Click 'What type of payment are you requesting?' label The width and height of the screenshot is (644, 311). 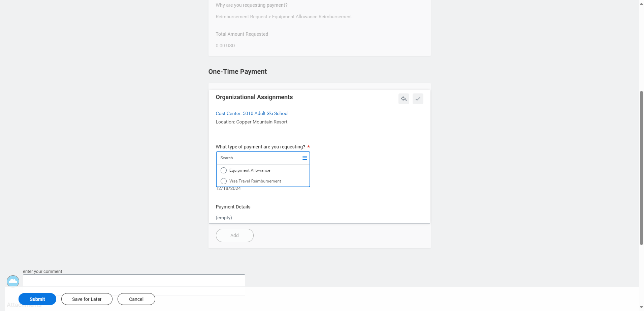[x=260, y=147]
